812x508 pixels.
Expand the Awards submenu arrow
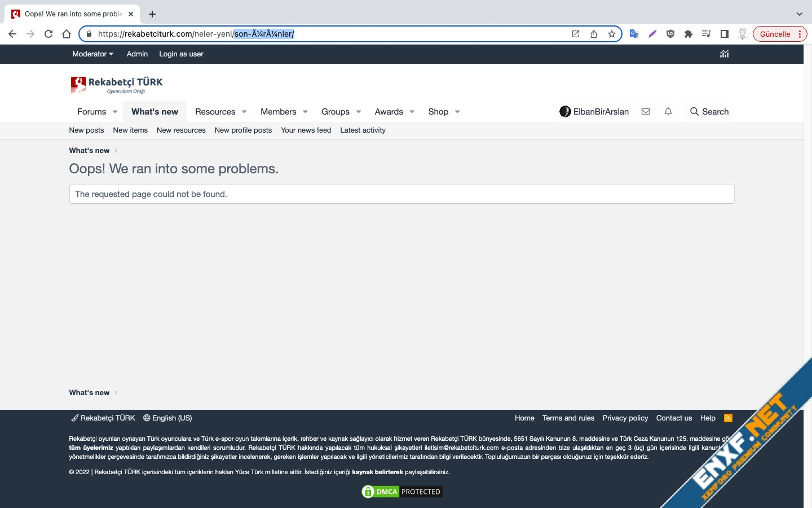pyautogui.click(x=412, y=112)
